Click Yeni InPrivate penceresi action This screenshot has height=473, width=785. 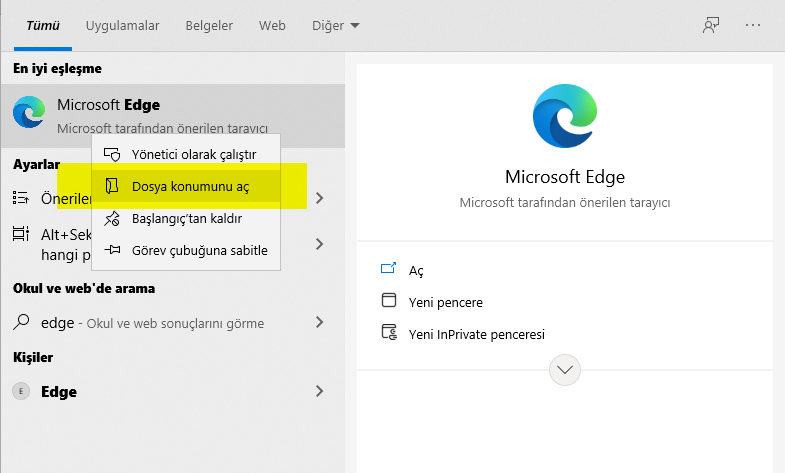[x=477, y=334]
